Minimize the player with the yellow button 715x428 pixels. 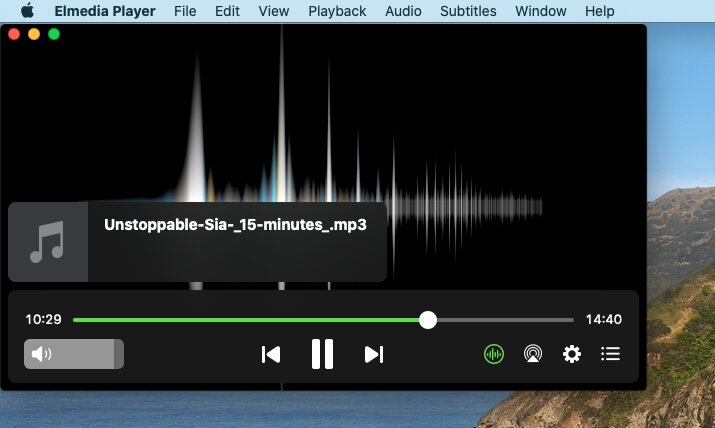pyautogui.click(x=34, y=34)
